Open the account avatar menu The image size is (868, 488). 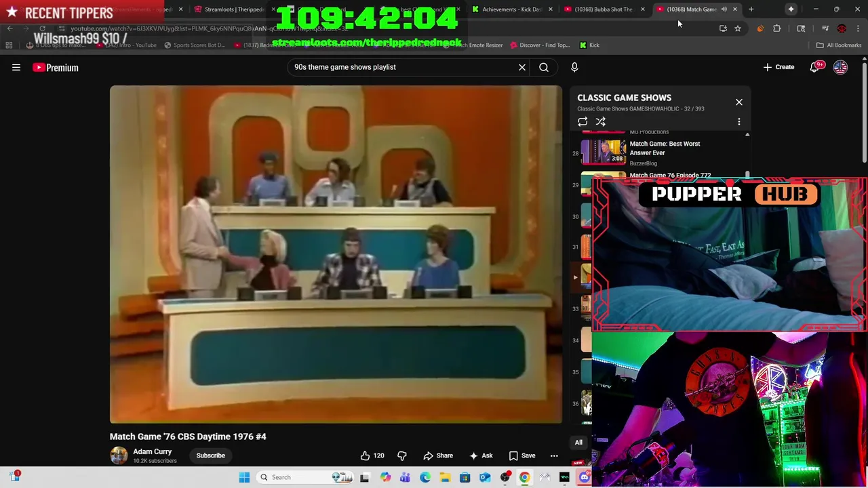click(840, 67)
